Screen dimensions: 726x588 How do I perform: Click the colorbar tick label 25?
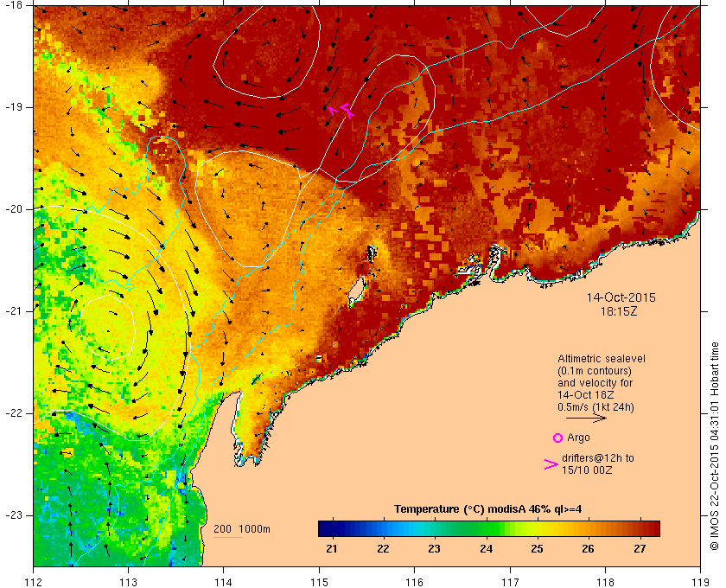537,548
